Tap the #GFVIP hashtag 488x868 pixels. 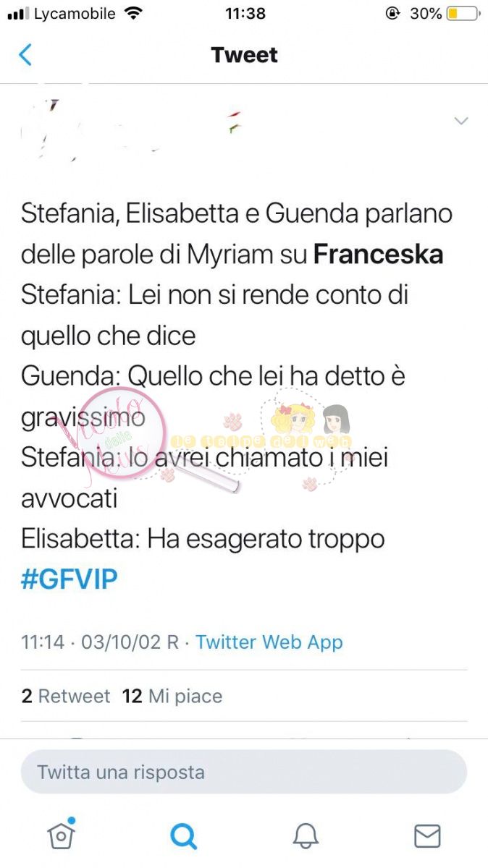(x=70, y=579)
